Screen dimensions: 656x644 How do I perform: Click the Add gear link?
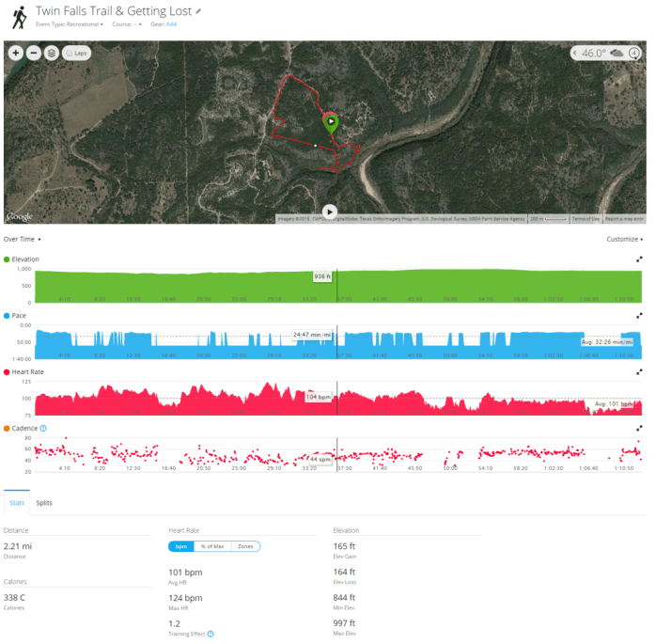171,24
